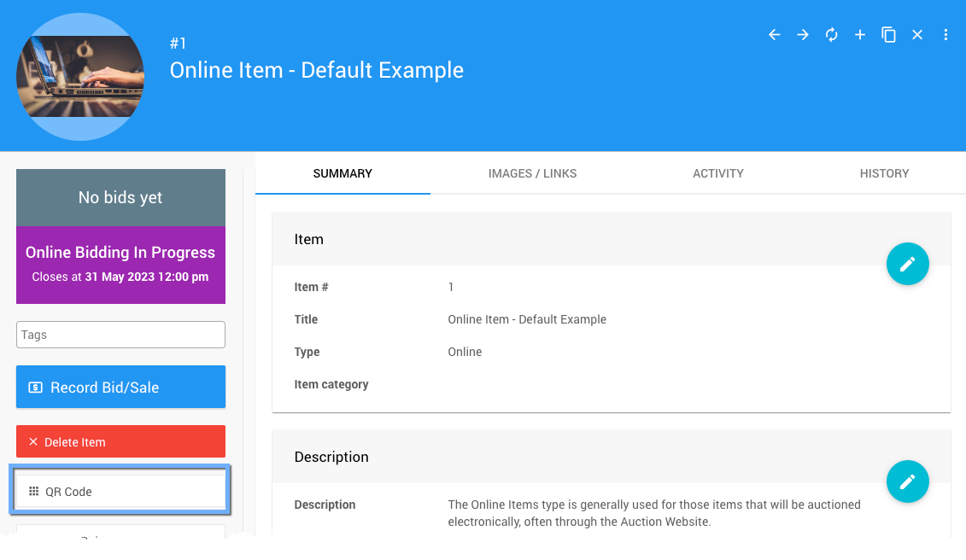The width and height of the screenshot is (966, 560).
Task: Switch to the Summary tab
Action: click(x=342, y=173)
